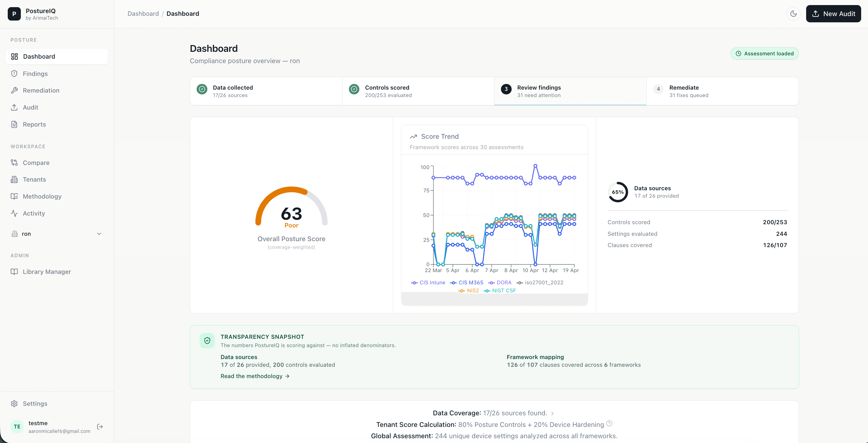Viewport: 868px width, 443px height.
Task: Expand Data Coverage details chevron
Action: [552, 413]
